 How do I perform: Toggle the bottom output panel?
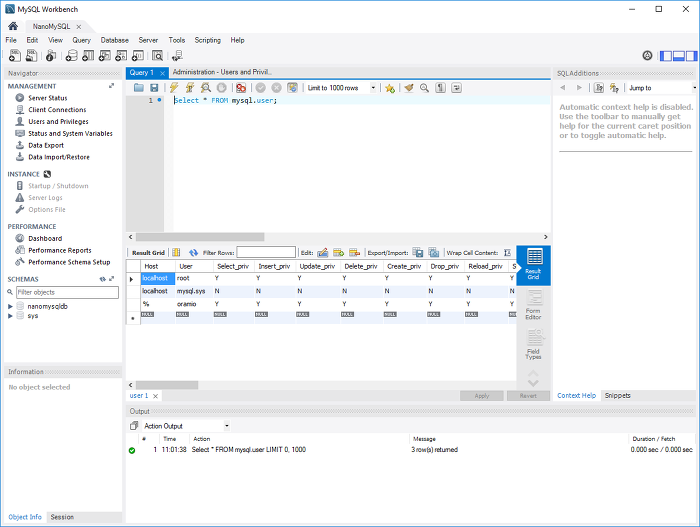[x=679, y=56]
